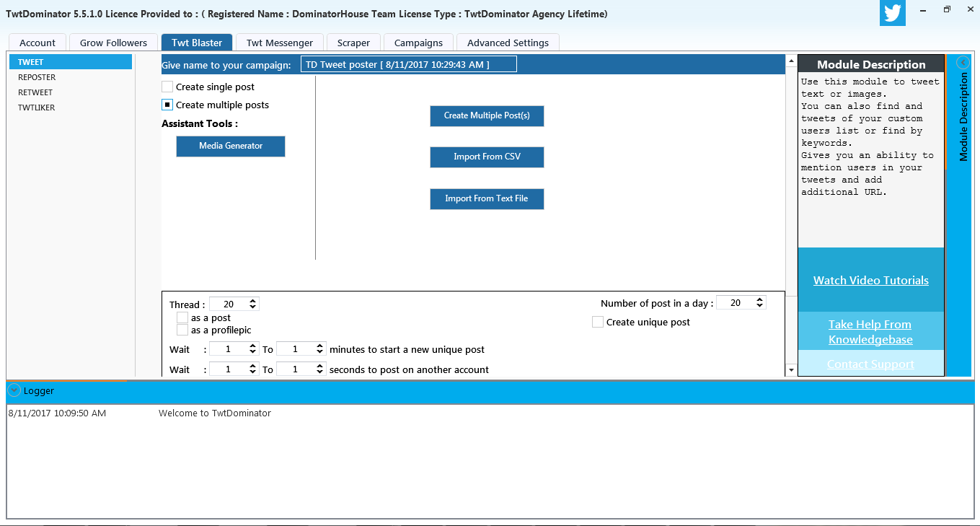Click the campaign name input field

click(409, 64)
